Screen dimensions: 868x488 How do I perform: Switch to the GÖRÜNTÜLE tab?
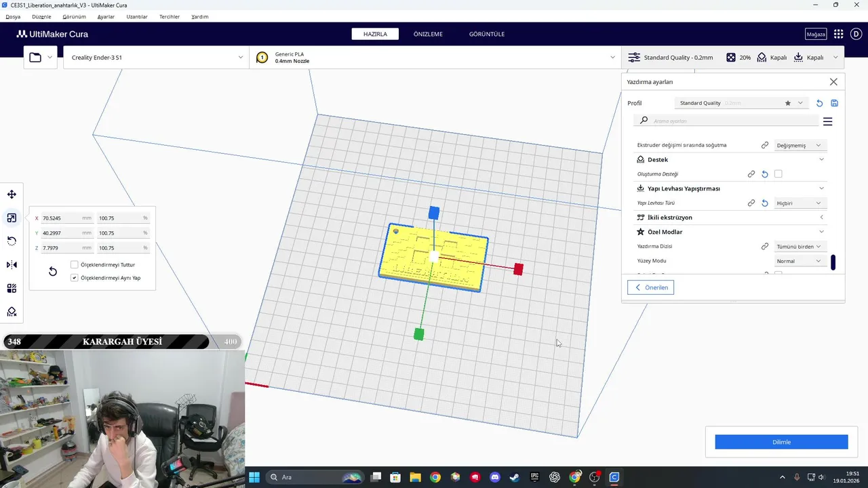click(x=487, y=34)
